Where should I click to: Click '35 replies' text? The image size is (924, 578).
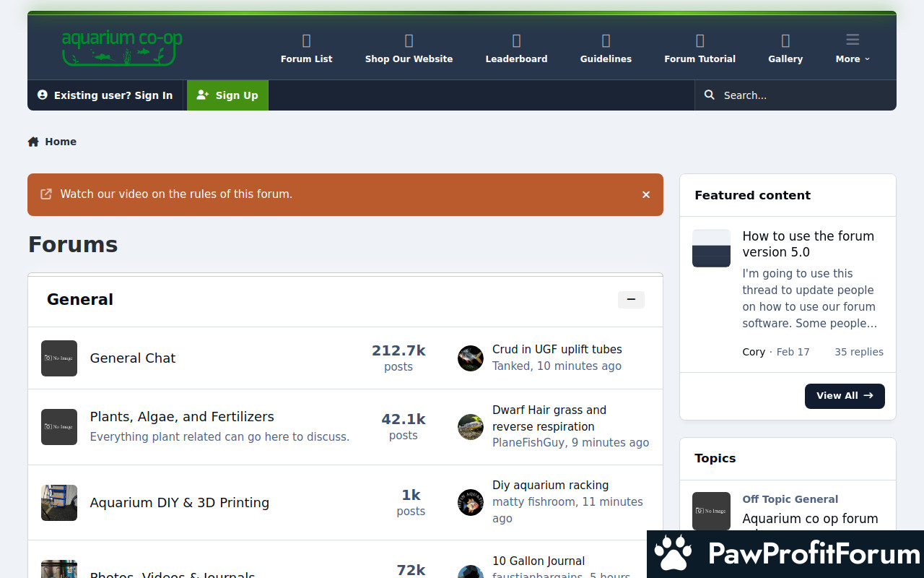point(859,352)
